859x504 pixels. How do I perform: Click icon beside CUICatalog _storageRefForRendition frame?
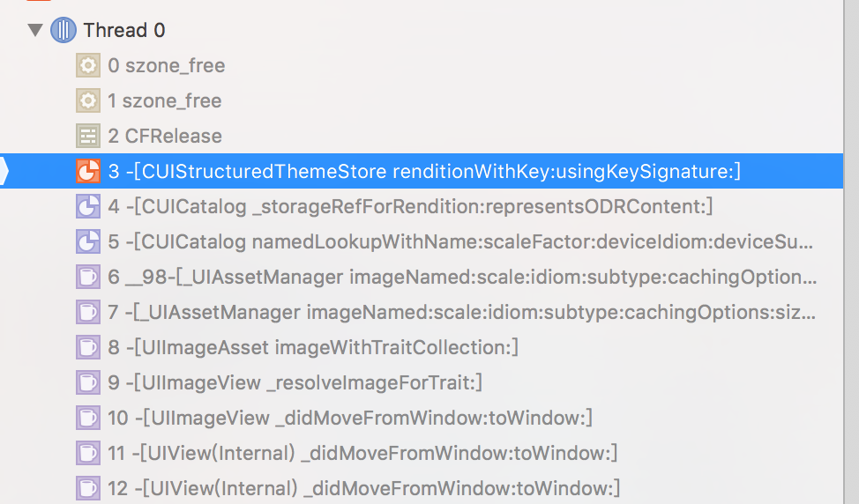click(x=87, y=206)
